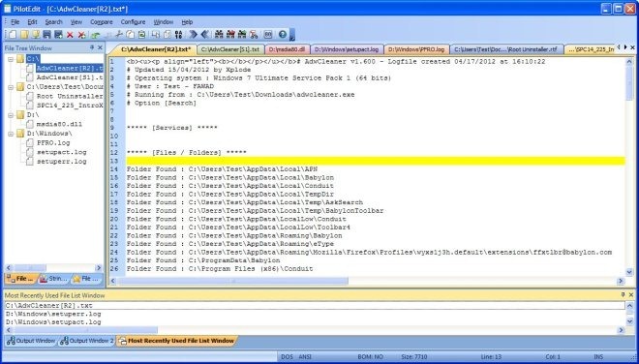Open the Edit menu
The height and width of the screenshot is (364, 639).
[x=32, y=22]
